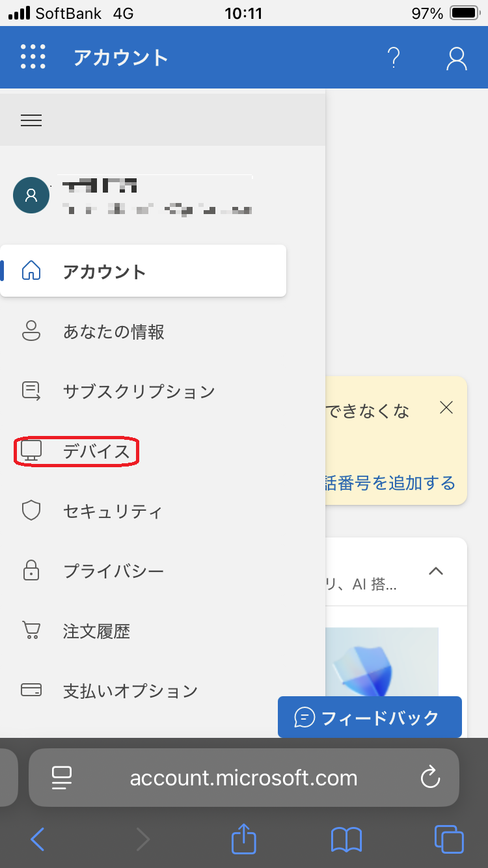Open the help question mark icon
Viewport: 488px width, 868px height.
click(393, 58)
